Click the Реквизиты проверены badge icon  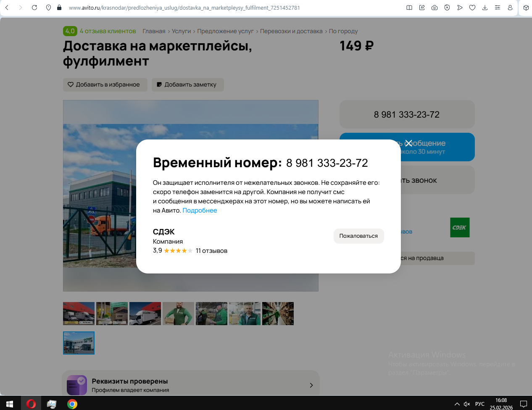pyautogui.click(x=77, y=385)
